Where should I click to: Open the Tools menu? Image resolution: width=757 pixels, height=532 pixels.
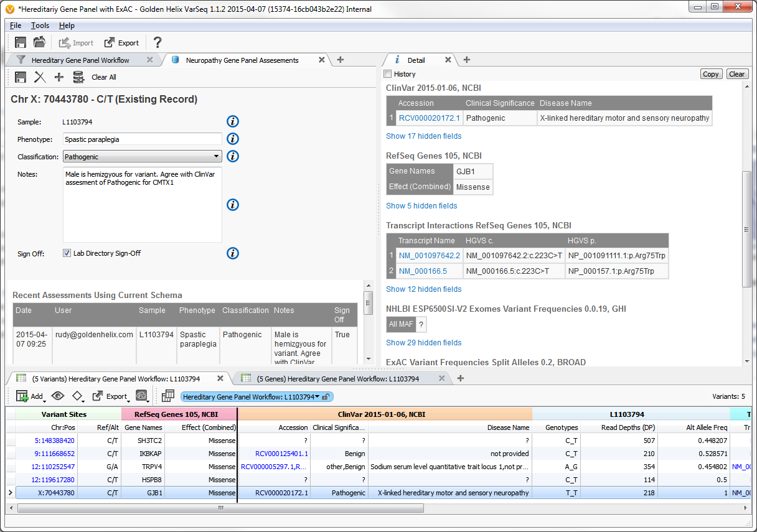[x=40, y=26]
